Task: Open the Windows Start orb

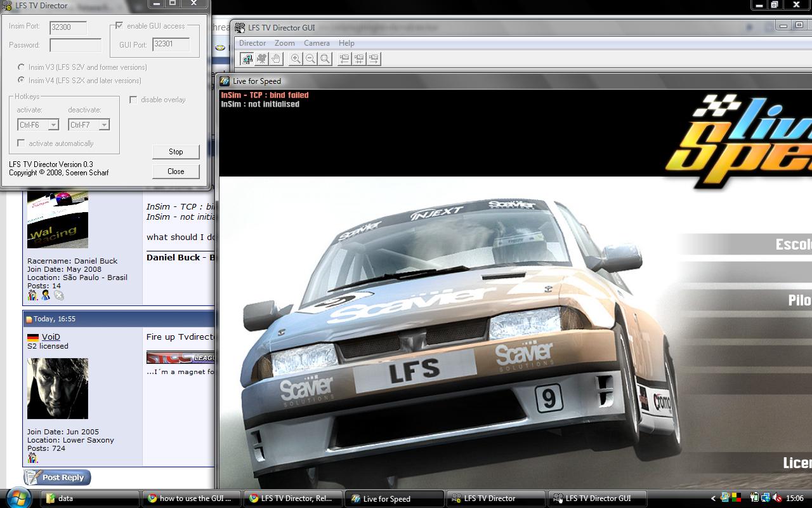Action: click(18, 497)
